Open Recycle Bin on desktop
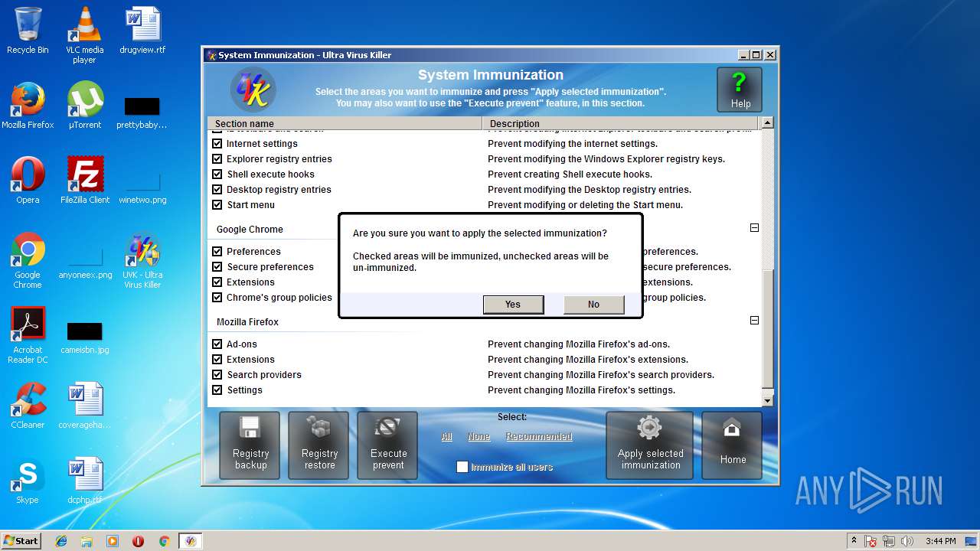 click(28, 31)
